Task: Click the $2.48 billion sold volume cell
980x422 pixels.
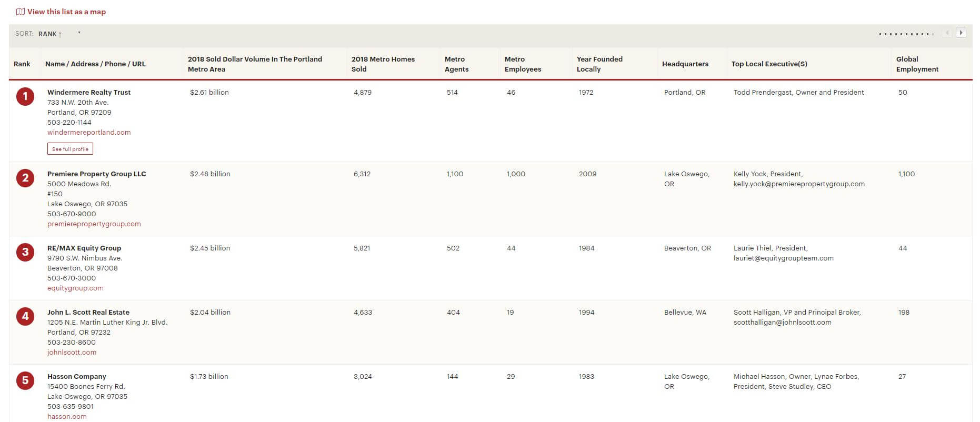Action: (x=210, y=174)
